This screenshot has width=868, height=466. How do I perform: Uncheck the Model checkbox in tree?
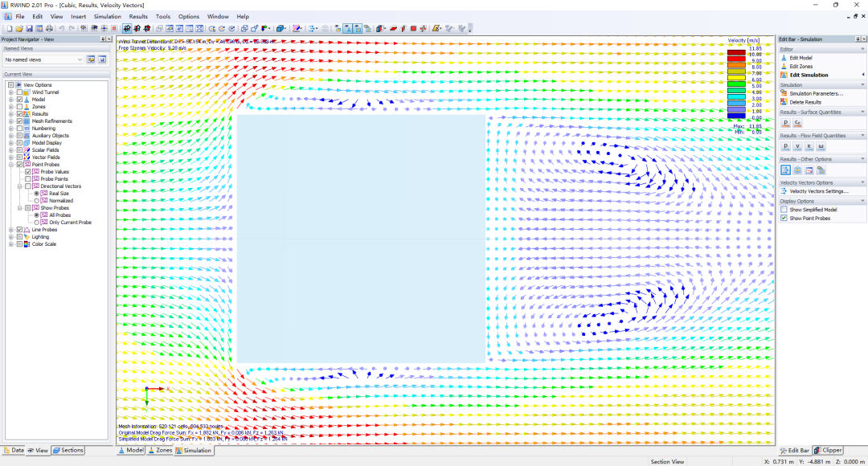click(x=19, y=100)
